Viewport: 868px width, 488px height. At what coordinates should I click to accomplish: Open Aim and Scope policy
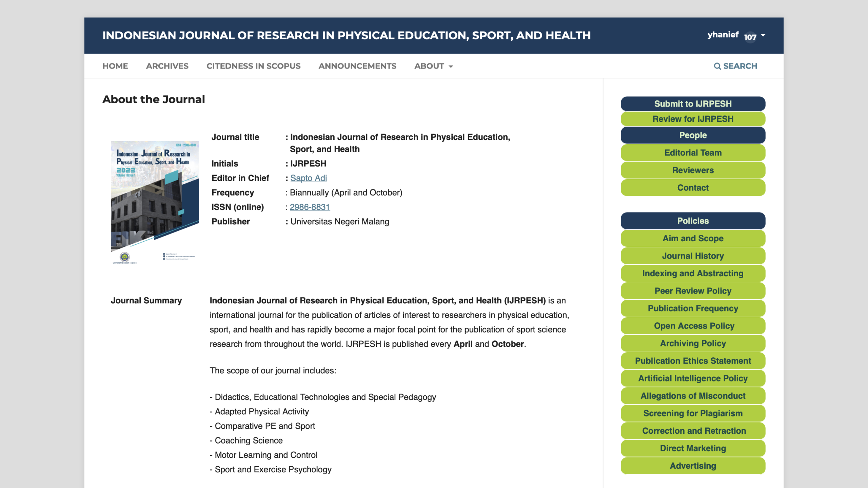[693, 239]
